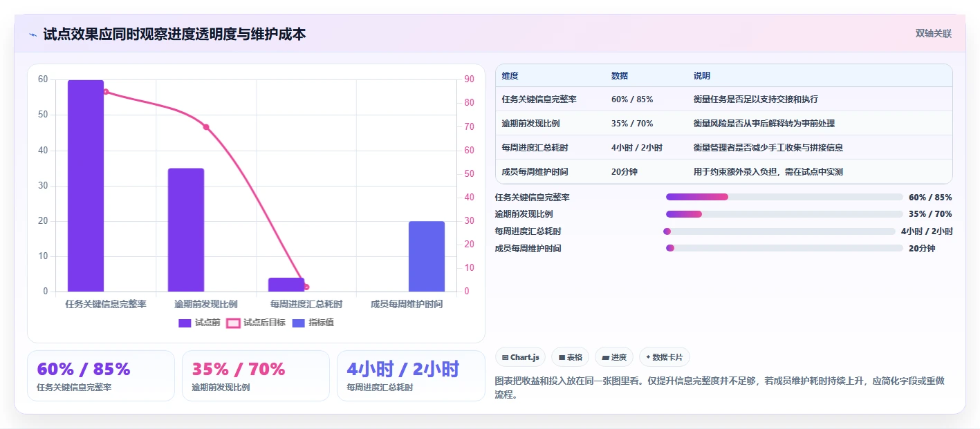This screenshot has height=429, width=980.
Task: Click the pink 试点后目标 legend color box
Action: click(233, 323)
